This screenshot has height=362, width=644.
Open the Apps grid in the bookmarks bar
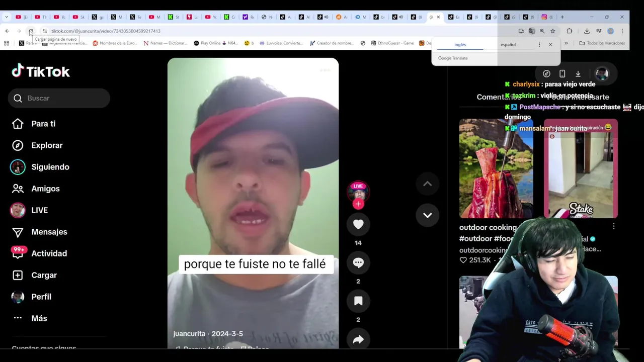(7, 43)
